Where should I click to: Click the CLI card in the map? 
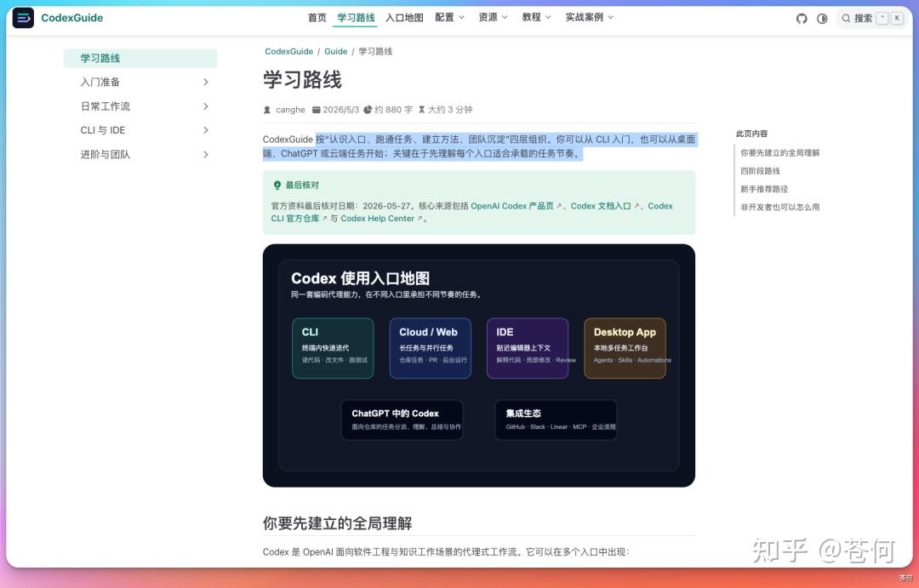[333, 348]
